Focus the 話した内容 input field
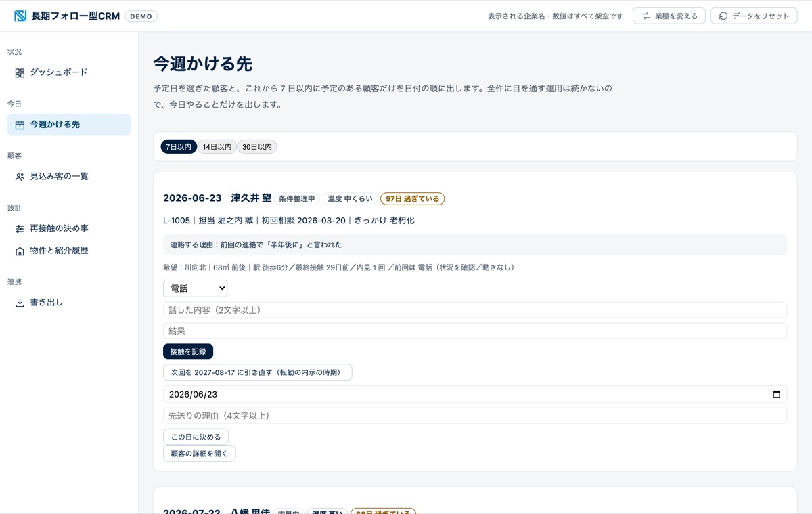The image size is (812, 514). 475,310
